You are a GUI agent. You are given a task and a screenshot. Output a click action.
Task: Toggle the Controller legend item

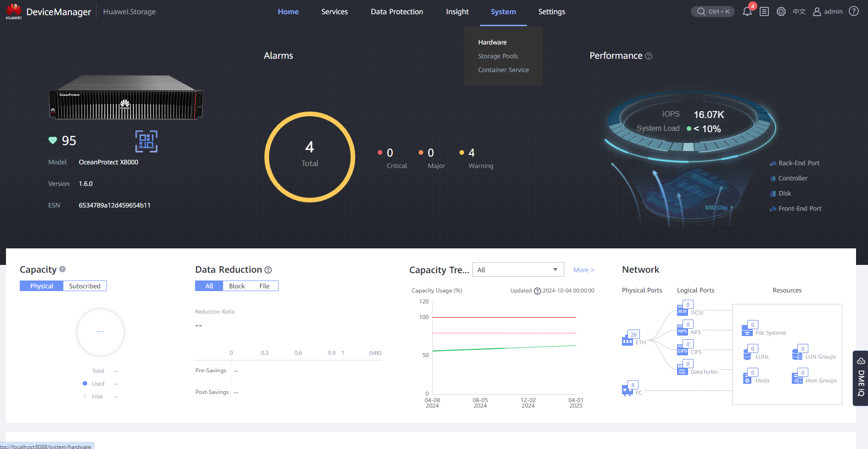pyautogui.click(x=789, y=178)
